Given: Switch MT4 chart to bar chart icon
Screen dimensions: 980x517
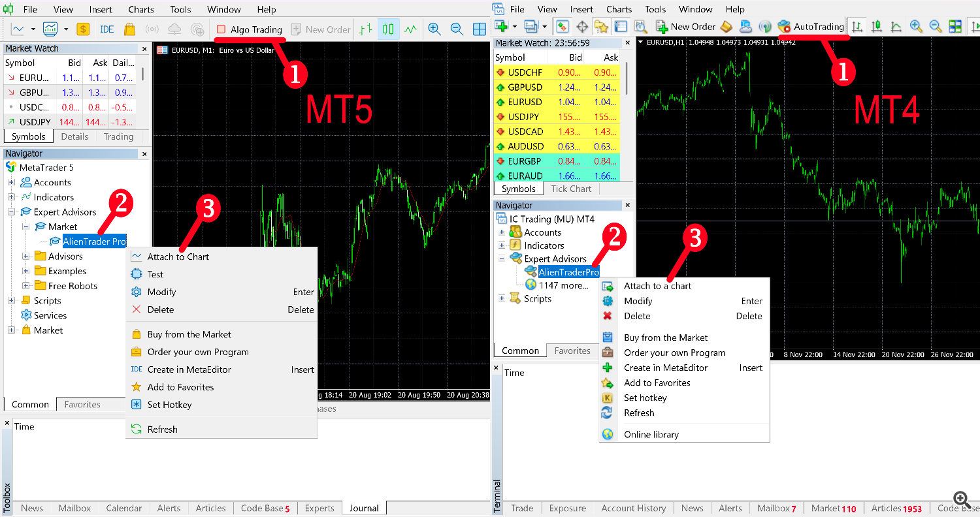Looking at the screenshot, I should coord(857,27).
